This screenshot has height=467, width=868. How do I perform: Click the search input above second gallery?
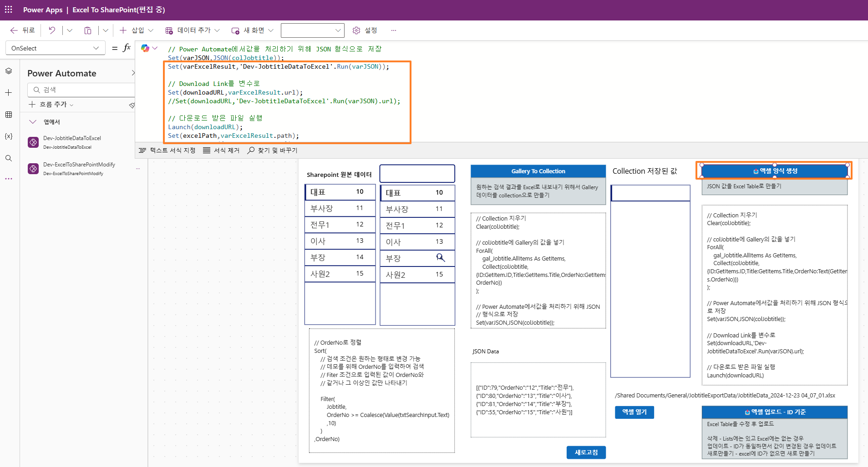point(417,174)
